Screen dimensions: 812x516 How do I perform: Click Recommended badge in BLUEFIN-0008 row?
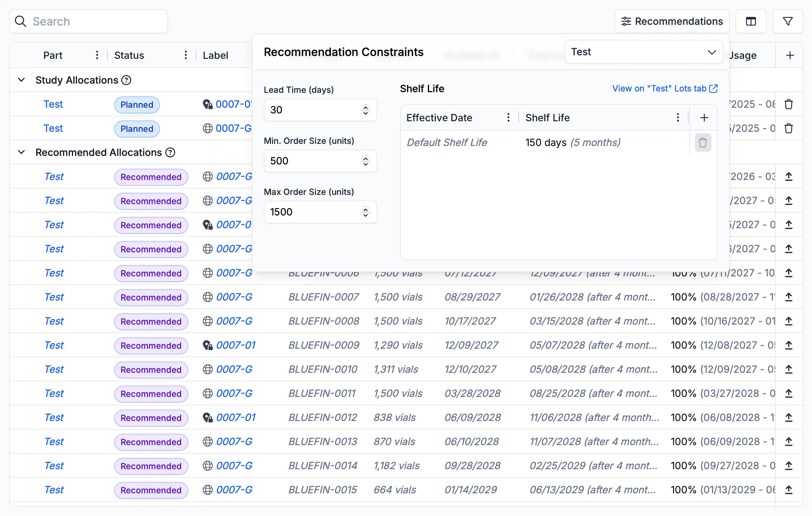151,322
